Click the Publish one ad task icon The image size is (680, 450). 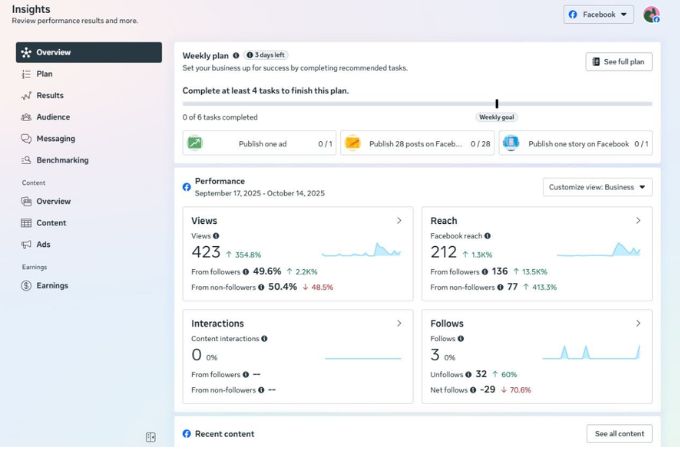(195, 143)
